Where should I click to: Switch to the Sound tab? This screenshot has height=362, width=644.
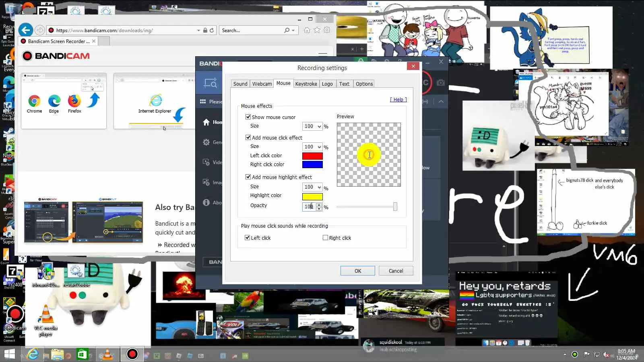240,84
